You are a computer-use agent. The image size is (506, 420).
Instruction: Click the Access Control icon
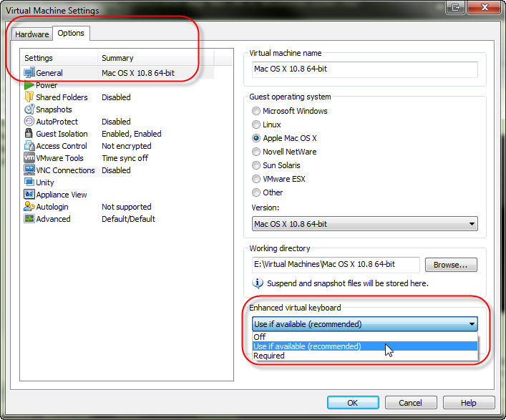[x=29, y=145]
